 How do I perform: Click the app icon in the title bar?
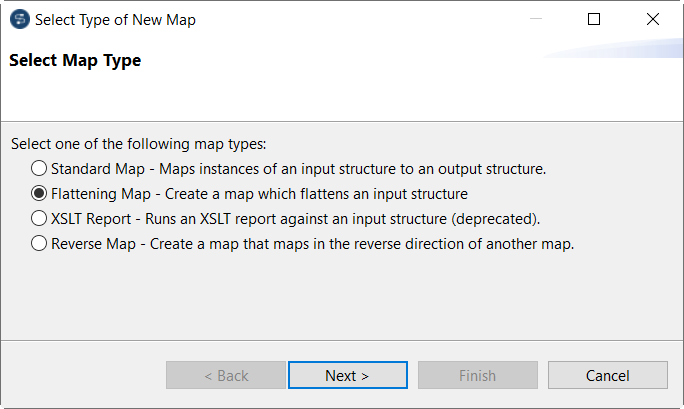19,20
